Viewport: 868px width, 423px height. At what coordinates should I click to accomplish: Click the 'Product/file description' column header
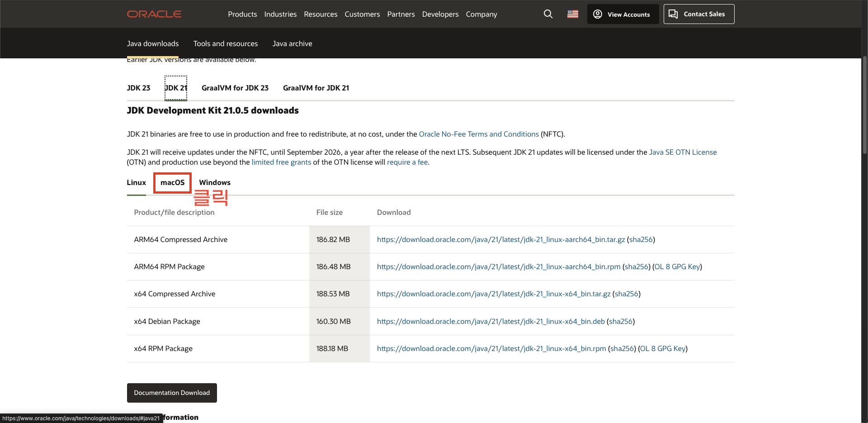[x=174, y=212]
